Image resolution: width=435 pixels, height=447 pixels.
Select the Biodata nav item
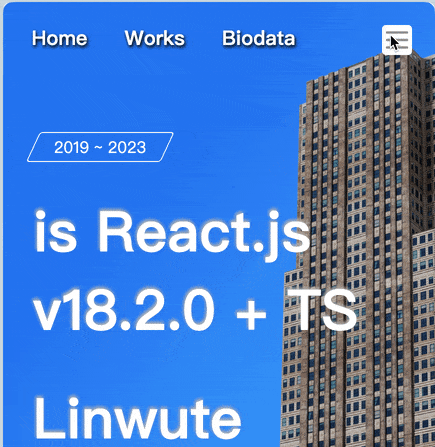tap(259, 38)
